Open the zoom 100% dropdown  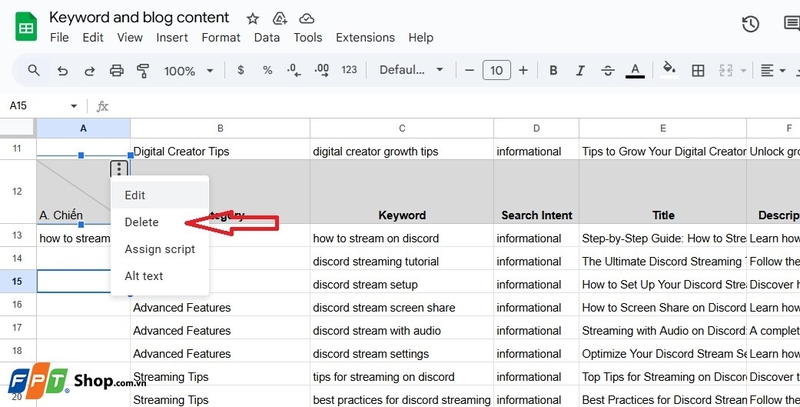tap(188, 71)
